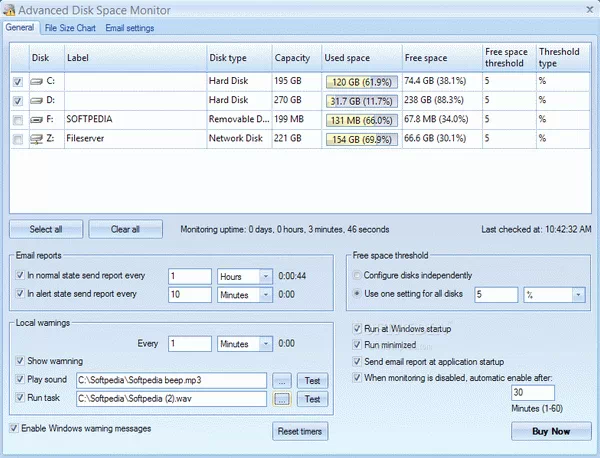Select Configure disks independently radio option
The height and width of the screenshot is (458, 600).
357,275
